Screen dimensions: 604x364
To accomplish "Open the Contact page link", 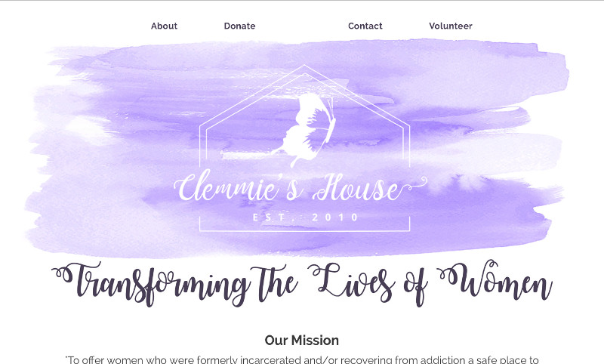I will point(365,26).
